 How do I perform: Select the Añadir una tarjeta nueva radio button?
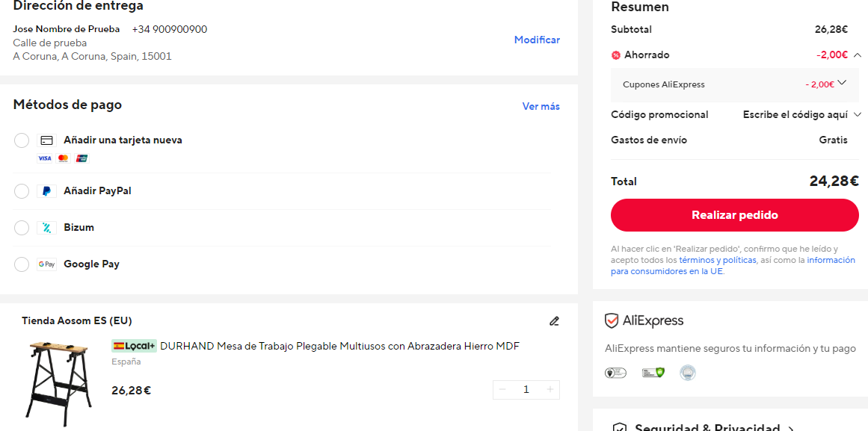click(x=21, y=140)
